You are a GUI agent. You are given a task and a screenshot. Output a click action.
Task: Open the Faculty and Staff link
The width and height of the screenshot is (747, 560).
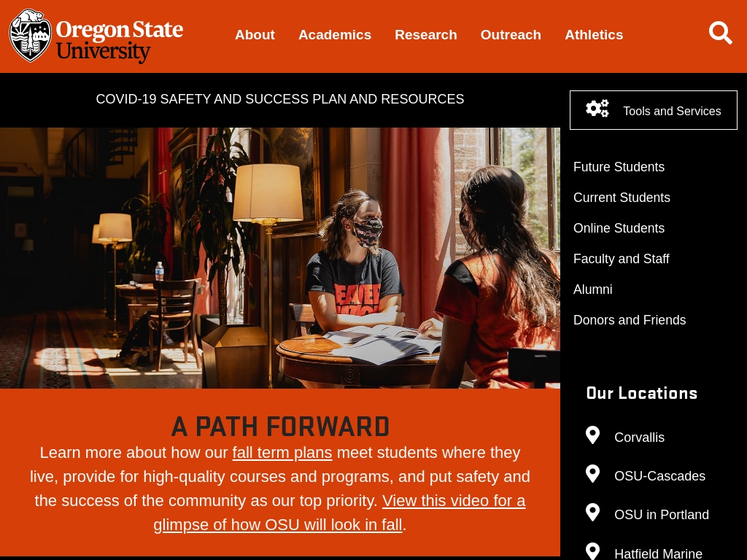point(622,259)
